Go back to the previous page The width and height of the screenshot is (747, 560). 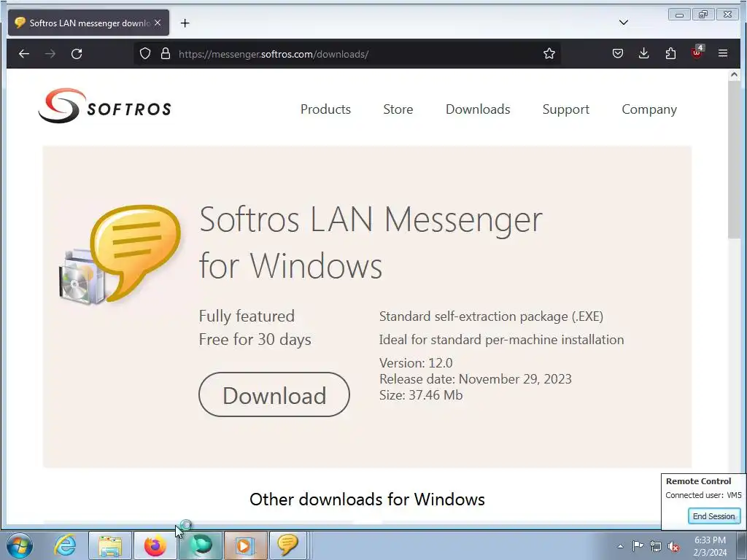[24, 54]
